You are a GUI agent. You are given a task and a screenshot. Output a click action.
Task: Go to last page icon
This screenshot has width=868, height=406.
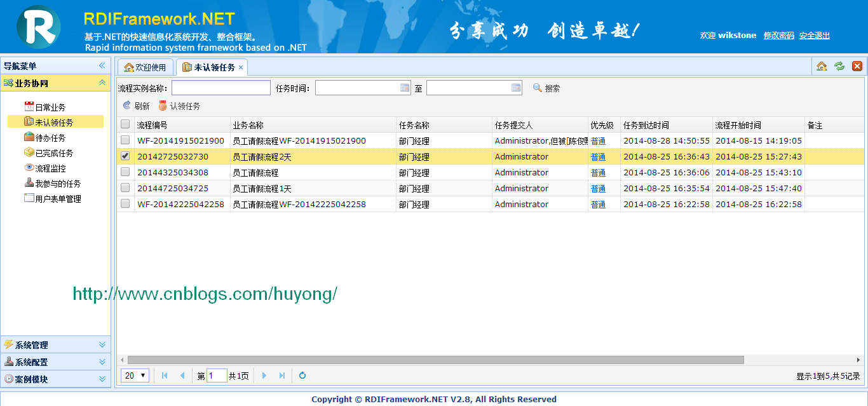282,376
